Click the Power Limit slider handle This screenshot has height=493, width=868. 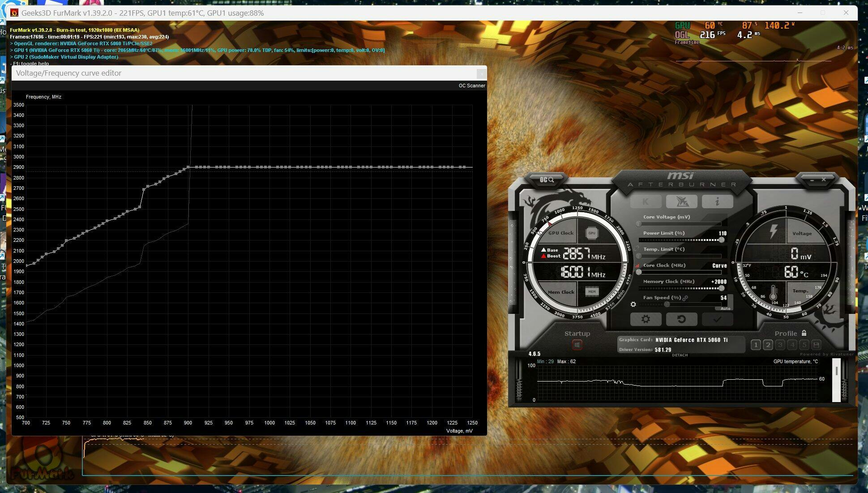pos(721,240)
